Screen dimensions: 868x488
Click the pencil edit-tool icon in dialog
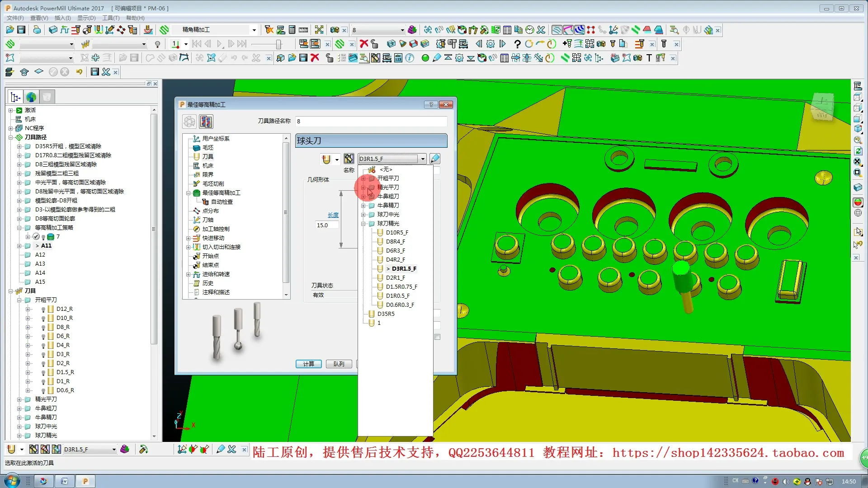435,159
